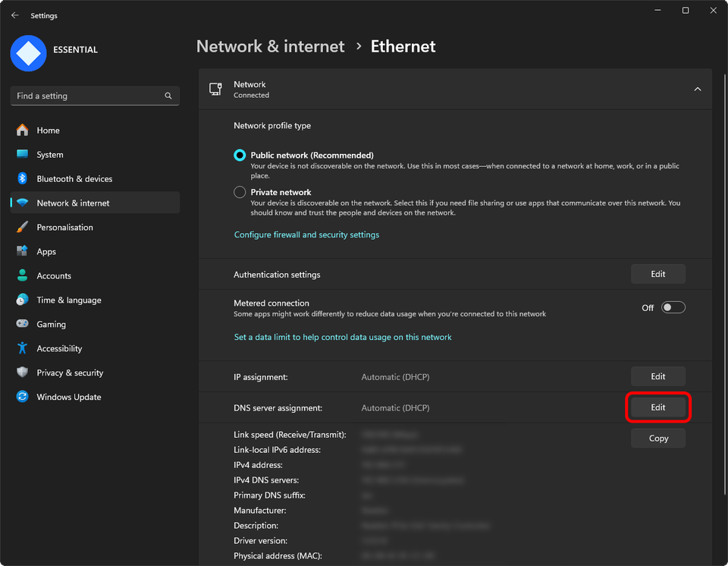Select the Private network radio button
This screenshot has width=728, height=566.
click(240, 193)
